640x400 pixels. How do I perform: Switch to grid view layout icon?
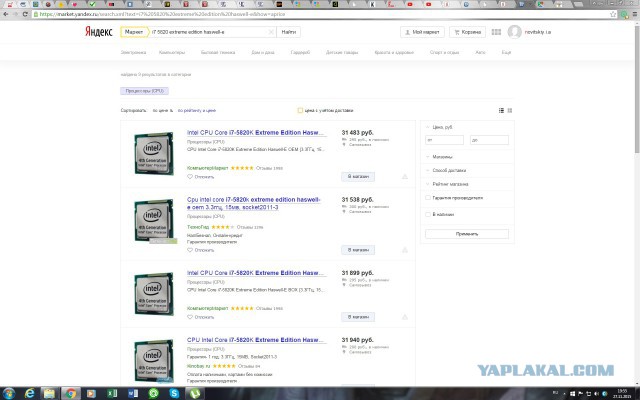coord(510,110)
